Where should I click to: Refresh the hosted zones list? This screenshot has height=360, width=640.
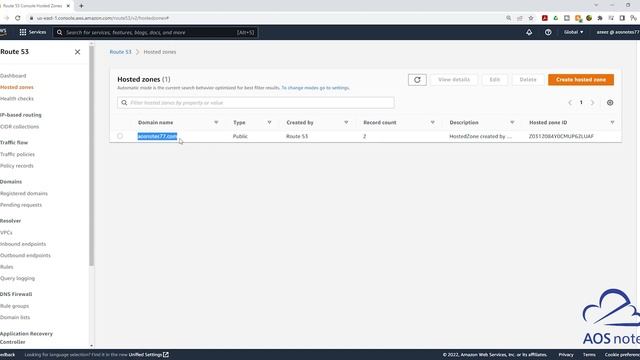pyautogui.click(x=417, y=80)
